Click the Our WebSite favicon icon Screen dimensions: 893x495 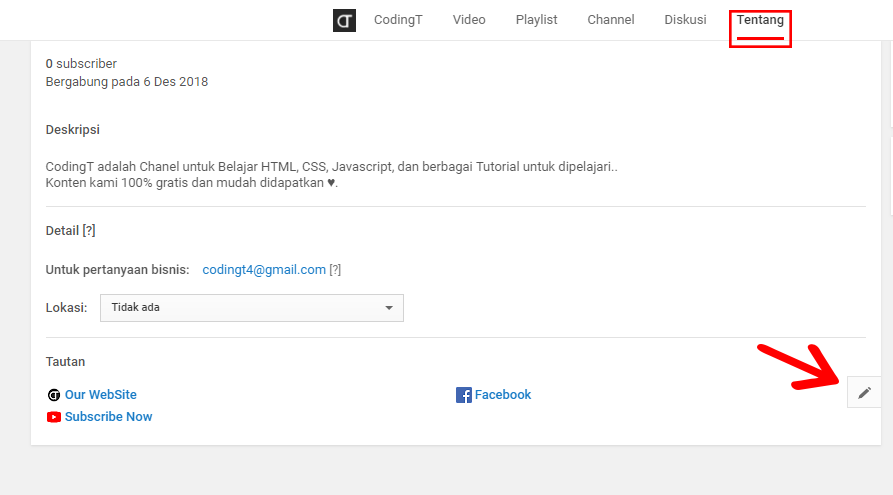(x=54, y=395)
